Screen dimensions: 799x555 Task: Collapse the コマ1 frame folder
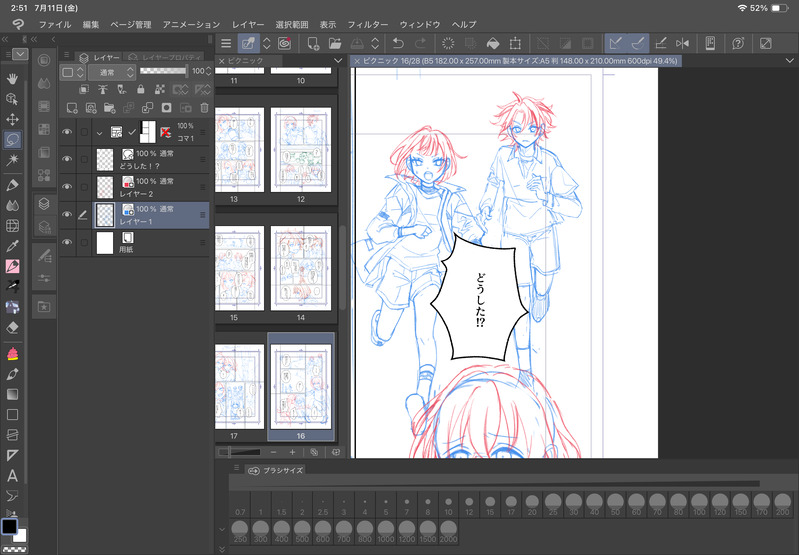pyautogui.click(x=99, y=133)
